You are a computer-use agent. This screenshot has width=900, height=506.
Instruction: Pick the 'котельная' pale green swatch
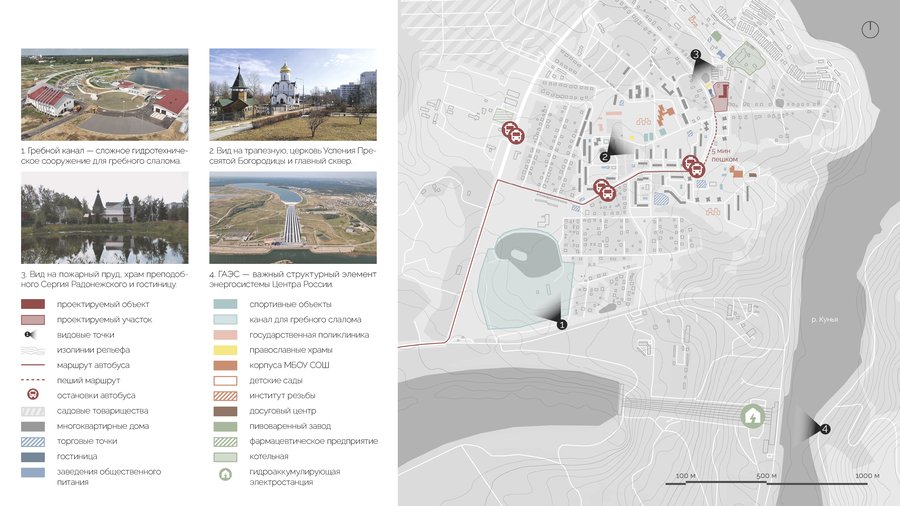(x=225, y=457)
